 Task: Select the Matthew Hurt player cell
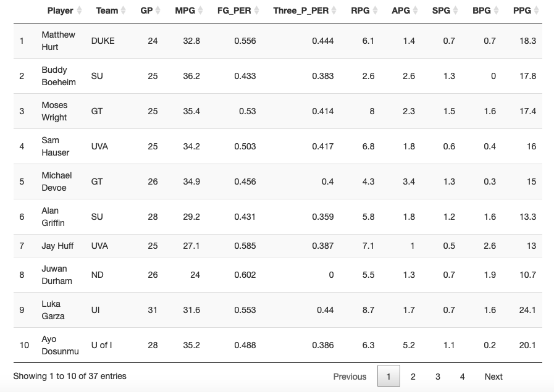58,41
